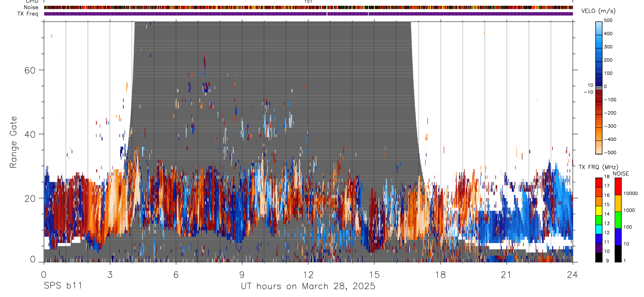Click NOISE colorbar label '10000'
The width and height of the screenshot is (644, 297).
(x=630, y=193)
